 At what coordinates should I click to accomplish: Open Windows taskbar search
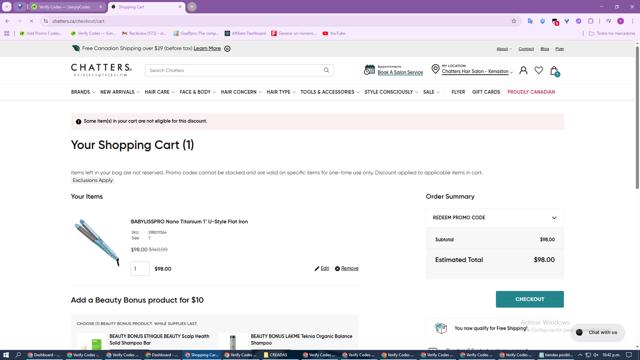coord(18,355)
